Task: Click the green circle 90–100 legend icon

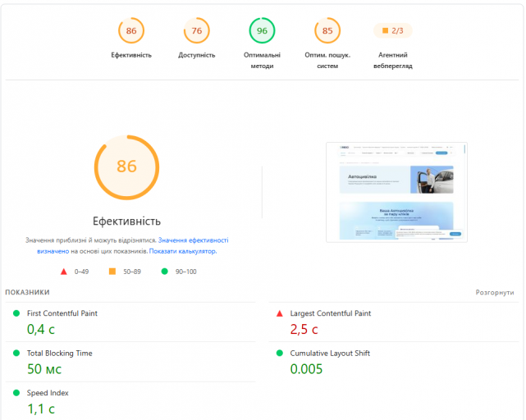Action: [164, 272]
